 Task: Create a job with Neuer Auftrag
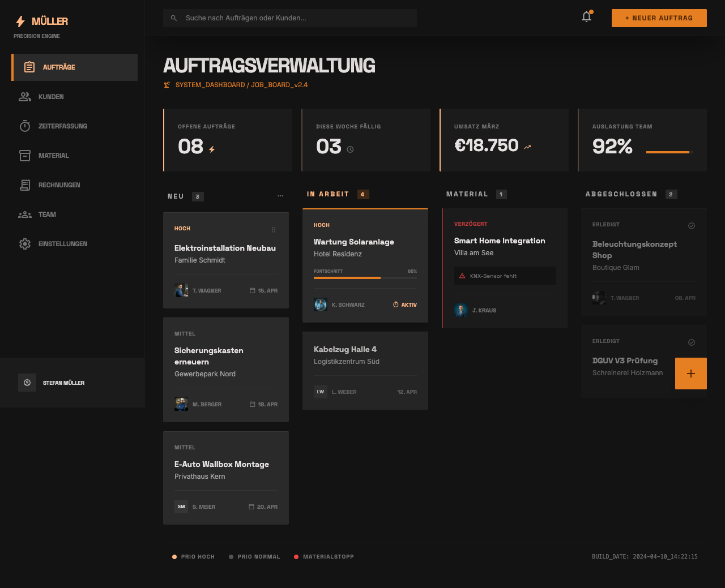tap(659, 18)
